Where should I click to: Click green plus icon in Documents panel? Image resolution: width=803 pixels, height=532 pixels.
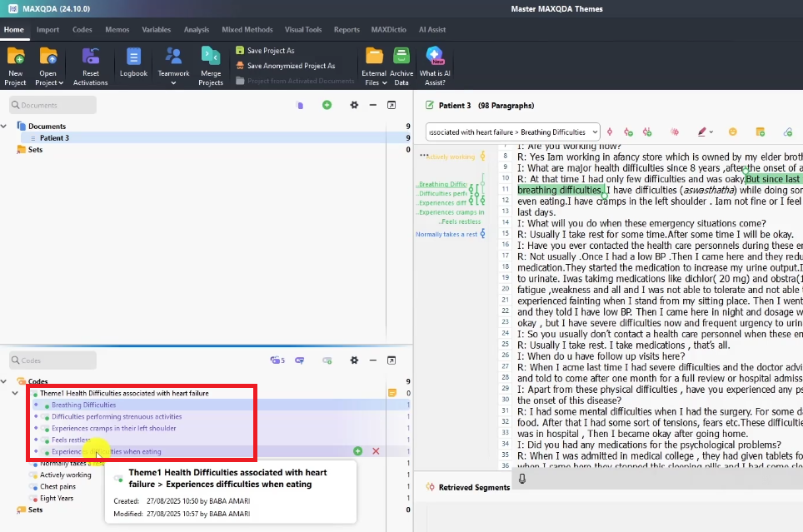pos(327,105)
